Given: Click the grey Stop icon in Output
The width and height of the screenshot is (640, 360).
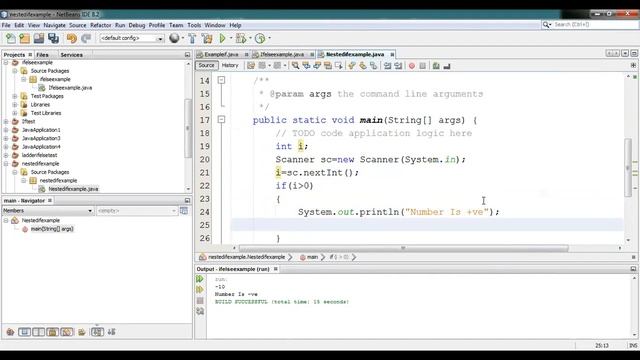Looking at the screenshot, I should 200,300.
